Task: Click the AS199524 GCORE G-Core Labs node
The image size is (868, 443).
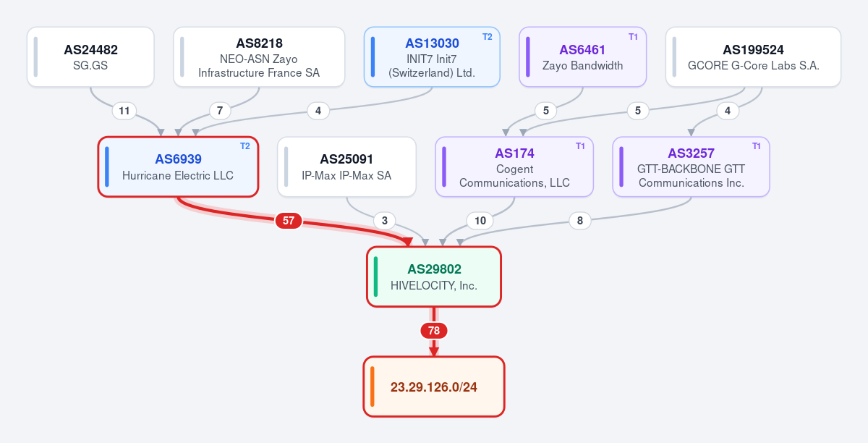Action: tap(753, 57)
